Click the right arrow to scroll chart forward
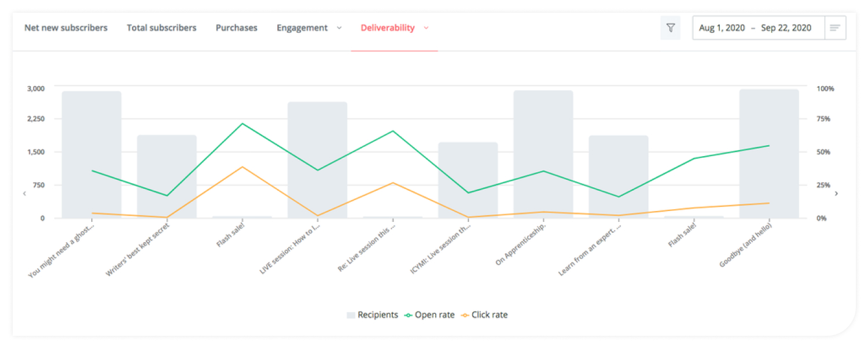 point(837,194)
